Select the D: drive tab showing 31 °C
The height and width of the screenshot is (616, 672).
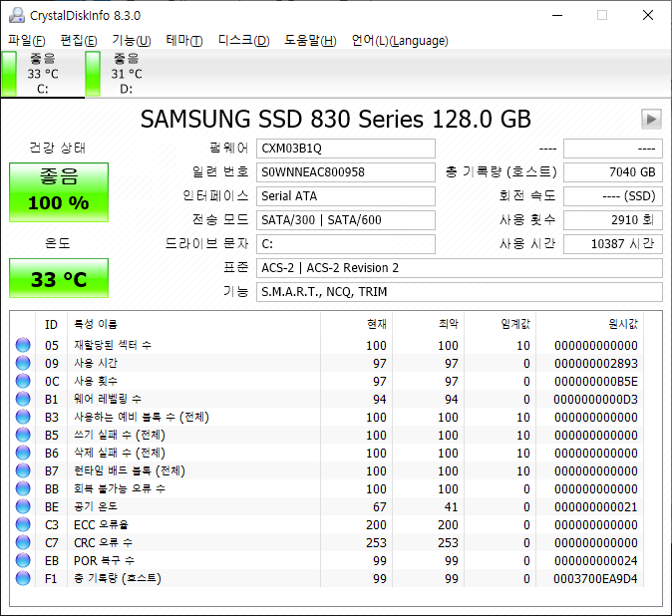click(x=126, y=74)
